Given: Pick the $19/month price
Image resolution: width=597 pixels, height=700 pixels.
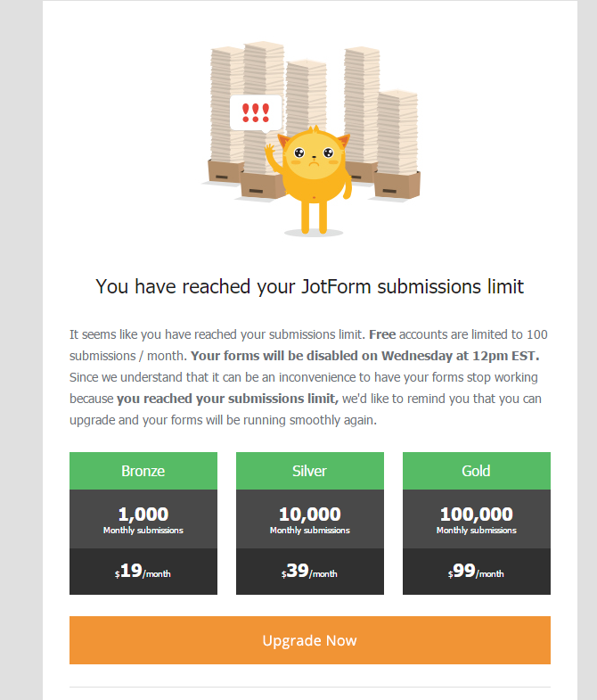Looking at the screenshot, I should click(x=143, y=572).
